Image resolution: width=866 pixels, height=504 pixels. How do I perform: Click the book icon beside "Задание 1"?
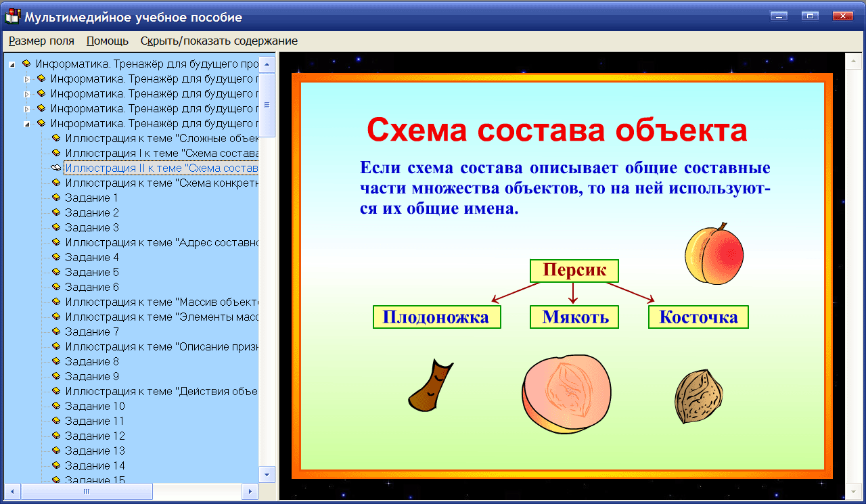[x=58, y=198]
